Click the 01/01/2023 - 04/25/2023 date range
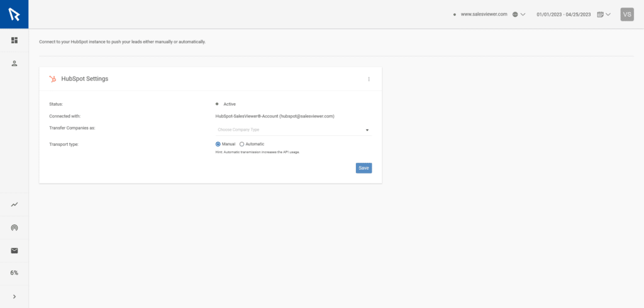 coord(563,14)
